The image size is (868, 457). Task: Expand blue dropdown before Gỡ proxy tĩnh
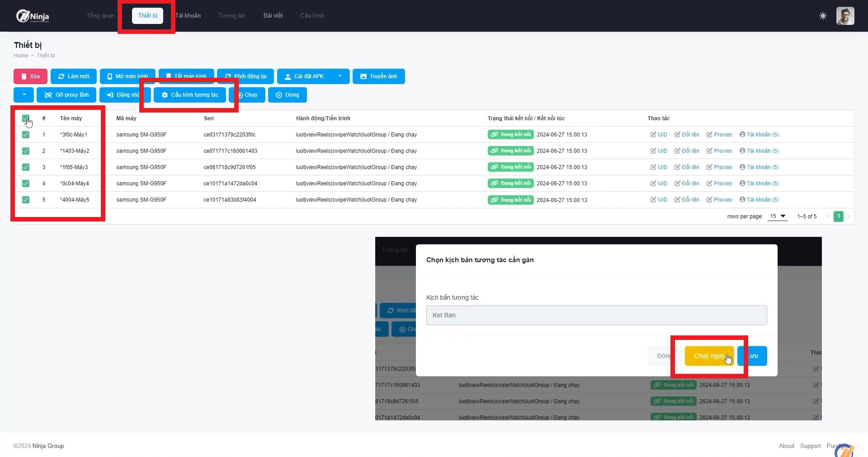click(x=24, y=95)
